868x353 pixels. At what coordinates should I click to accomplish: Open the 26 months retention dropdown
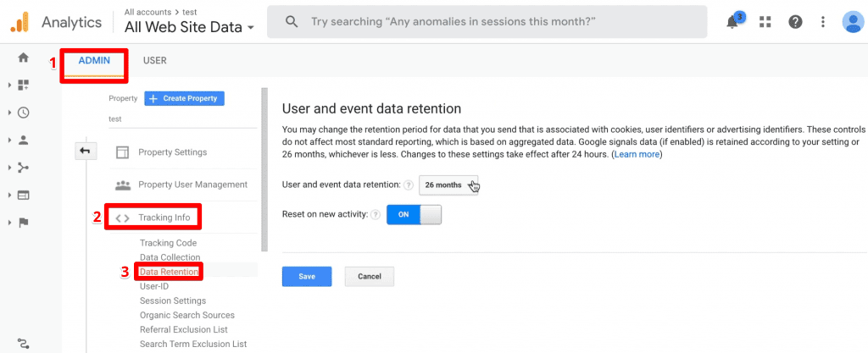coord(448,185)
